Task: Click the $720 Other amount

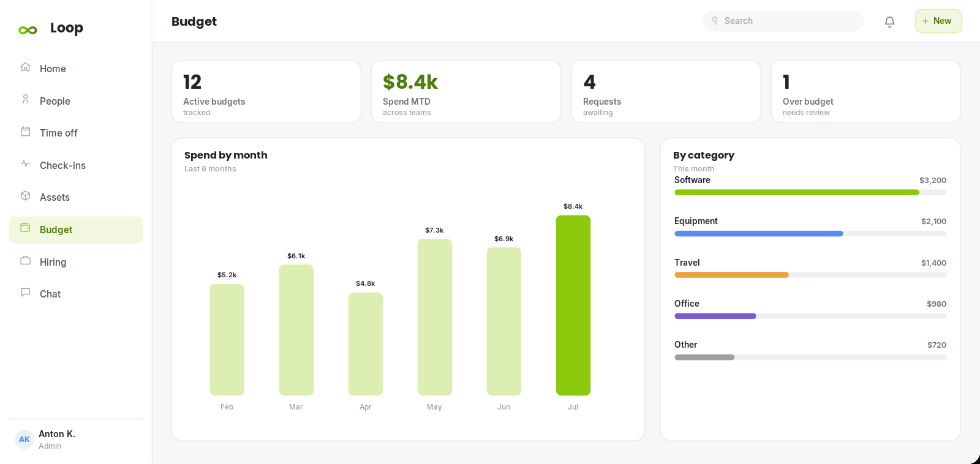Action: click(x=937, y=345)
